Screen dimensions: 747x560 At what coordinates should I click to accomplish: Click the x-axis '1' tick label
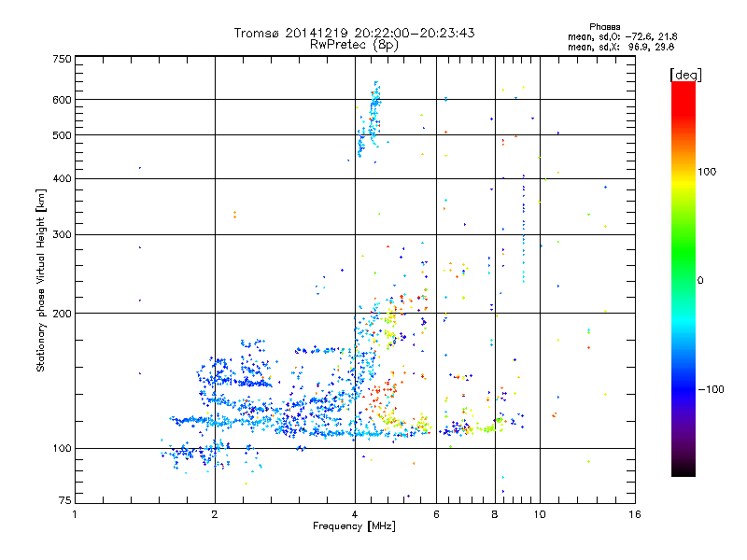[75, 514]
